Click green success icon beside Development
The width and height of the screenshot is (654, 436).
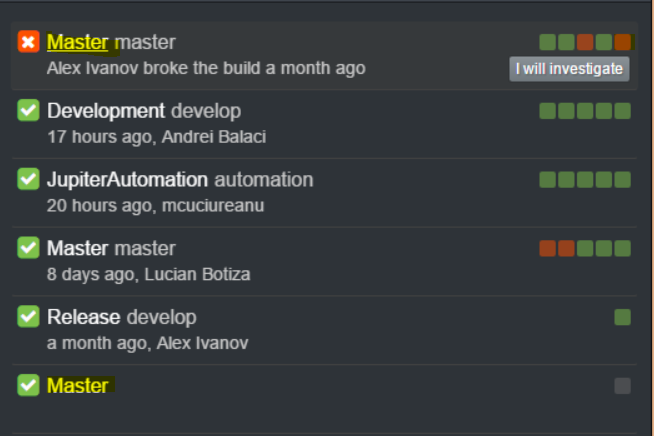28,111
